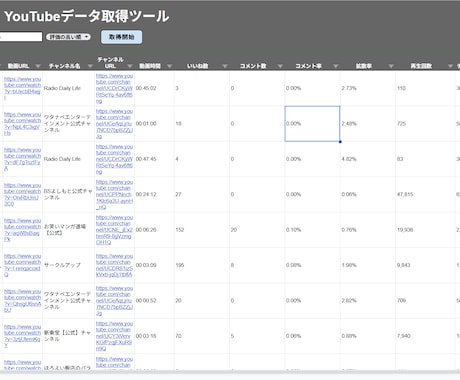
Task: Select the 00:03:16 duration cell
Action: click(x=154, y=336)
